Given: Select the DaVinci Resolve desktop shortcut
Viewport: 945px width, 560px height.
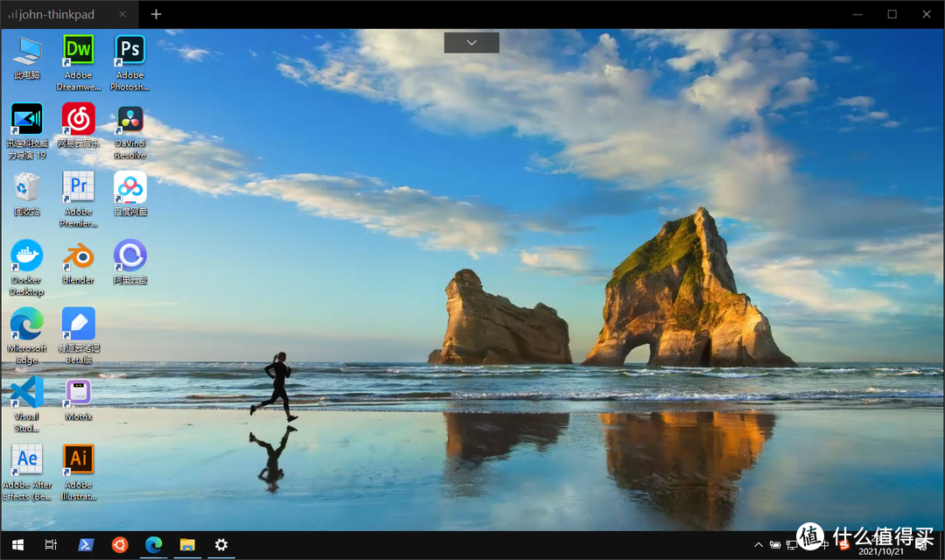Looking at the screenshot, I should click(x=130, y=130).
